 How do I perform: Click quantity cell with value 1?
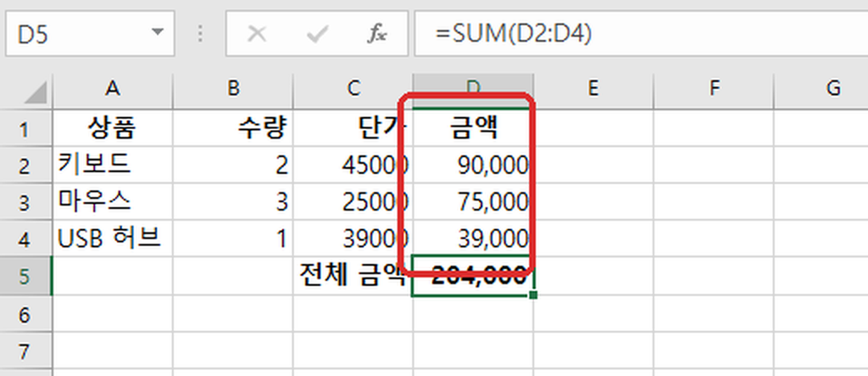tap(233, 239)
